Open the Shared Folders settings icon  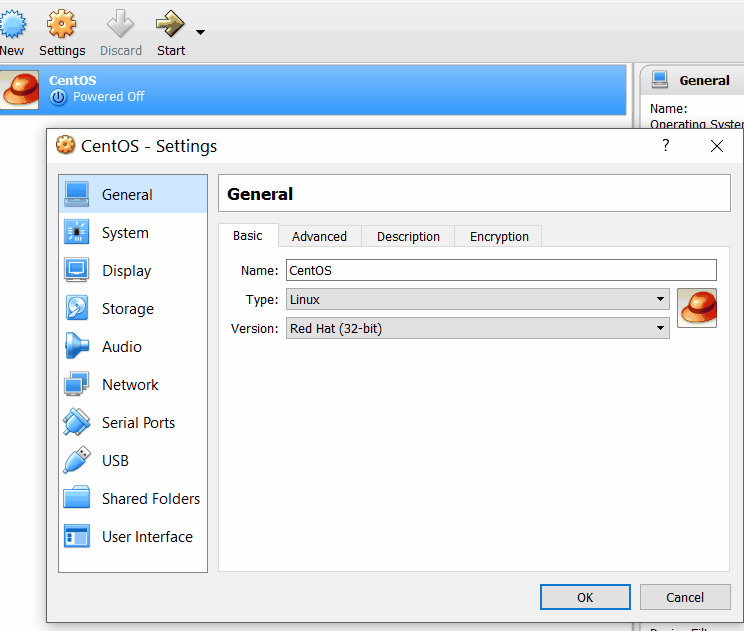point(76,497)
